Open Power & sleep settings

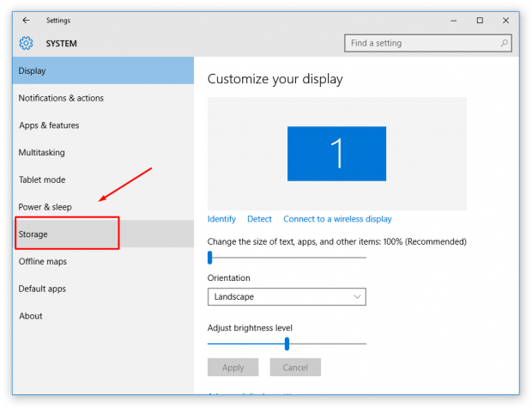[45, 207]
